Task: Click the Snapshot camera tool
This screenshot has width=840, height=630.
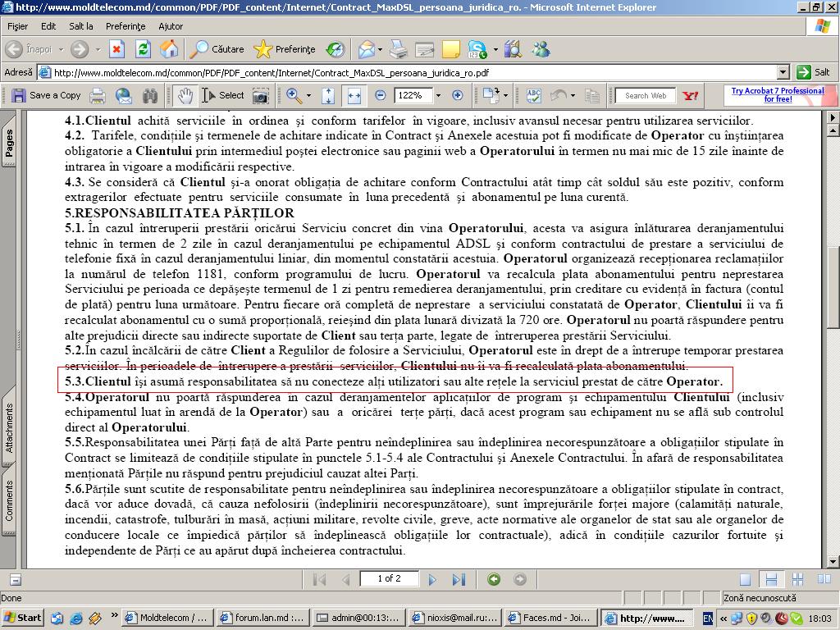Action: tap(260, 96)
